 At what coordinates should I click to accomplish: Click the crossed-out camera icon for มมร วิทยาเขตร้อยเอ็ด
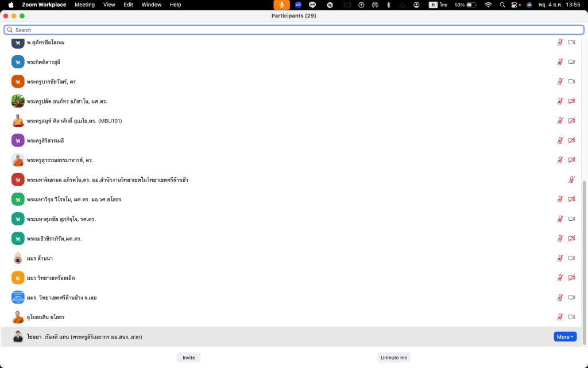click(x=571, y=278)
